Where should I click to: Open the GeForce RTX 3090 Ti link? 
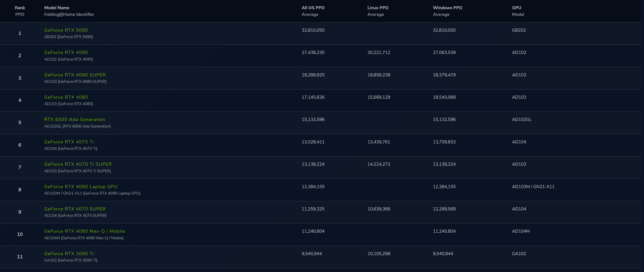[x=69, y=254]
